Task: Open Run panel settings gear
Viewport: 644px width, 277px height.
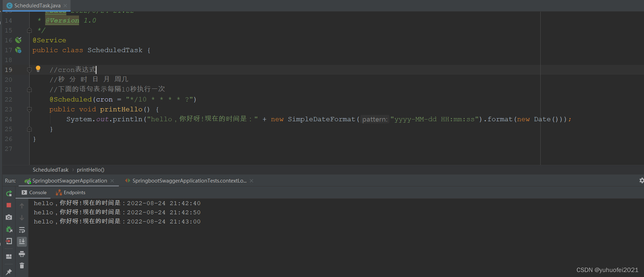Action: (x=641, y=180)
